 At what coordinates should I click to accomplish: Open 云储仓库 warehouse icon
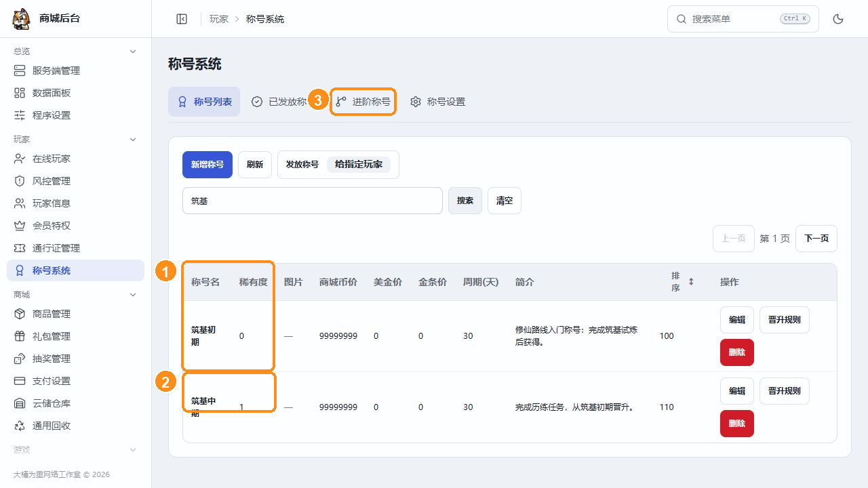[20, 403]
